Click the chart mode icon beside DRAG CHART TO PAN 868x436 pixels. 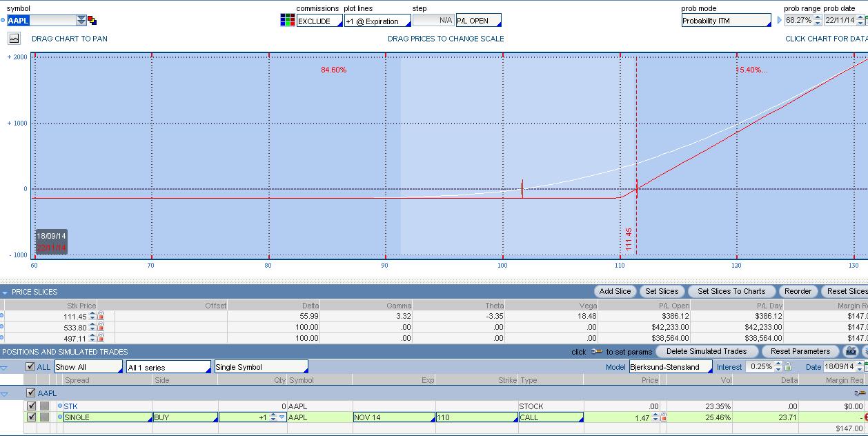click(14, 39)
